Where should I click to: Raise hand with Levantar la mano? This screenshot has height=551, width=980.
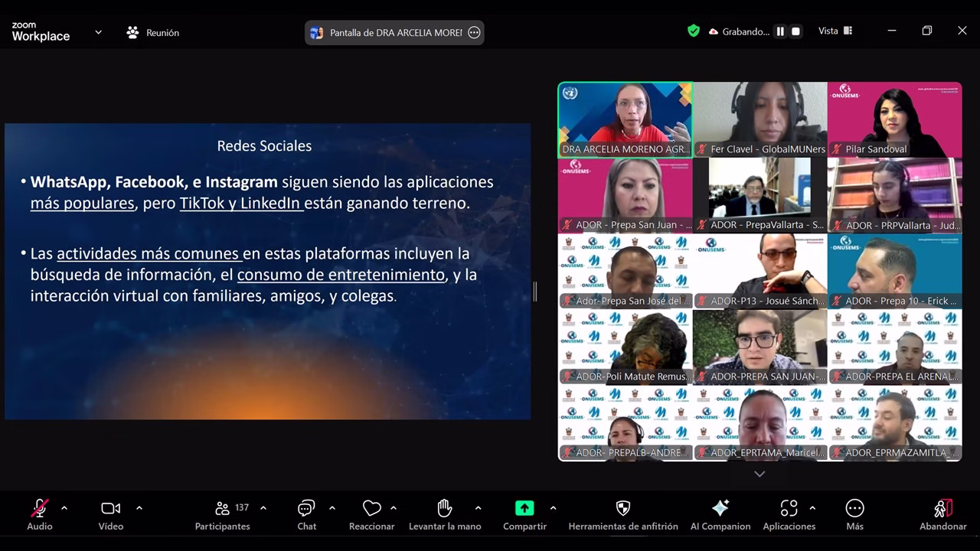pyautogui.click(x=445, y=510)
